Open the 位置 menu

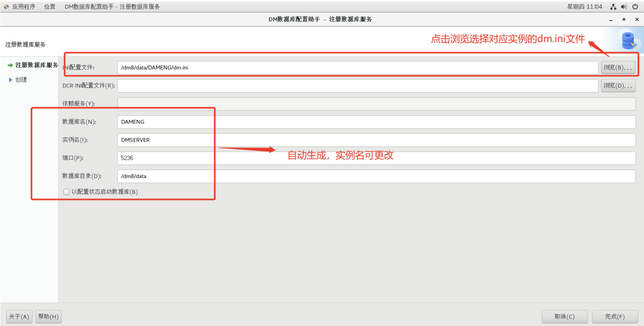coord(50,7)
